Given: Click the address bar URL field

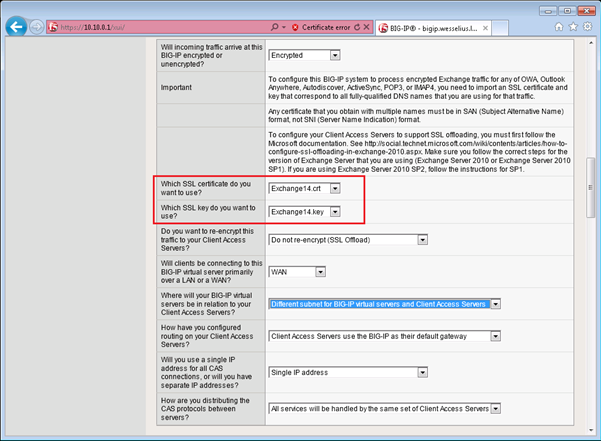Looking at the screenshot, I should tap(160, 27).
